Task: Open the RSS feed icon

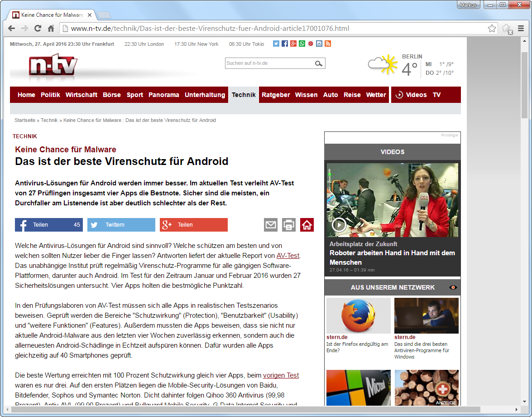Action: point(328,44)
